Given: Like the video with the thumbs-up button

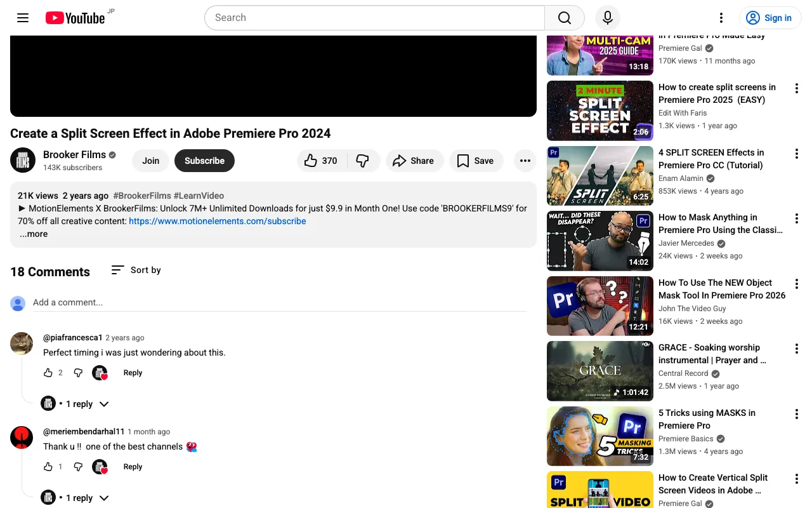Looking at the screenshot, I should 321,161.
